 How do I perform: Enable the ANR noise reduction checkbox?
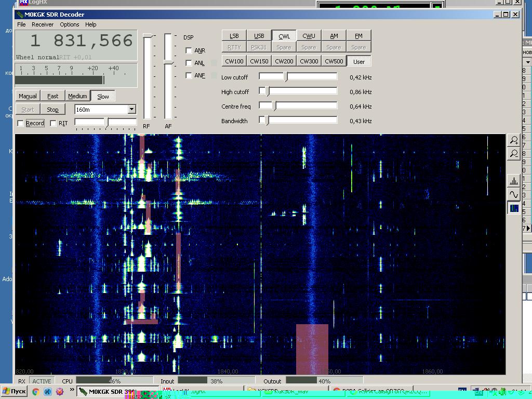pyautogui.click(x=189, y=50)
